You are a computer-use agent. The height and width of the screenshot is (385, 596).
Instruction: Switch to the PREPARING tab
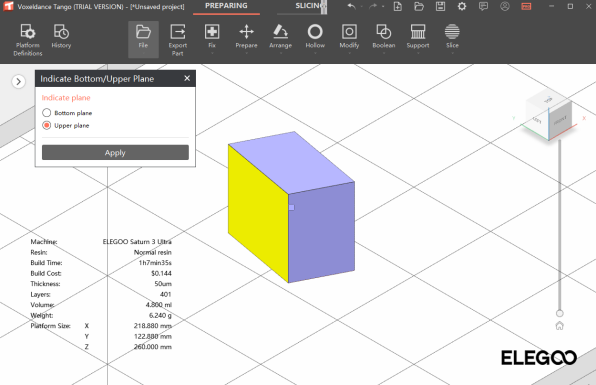pos(226,6)
